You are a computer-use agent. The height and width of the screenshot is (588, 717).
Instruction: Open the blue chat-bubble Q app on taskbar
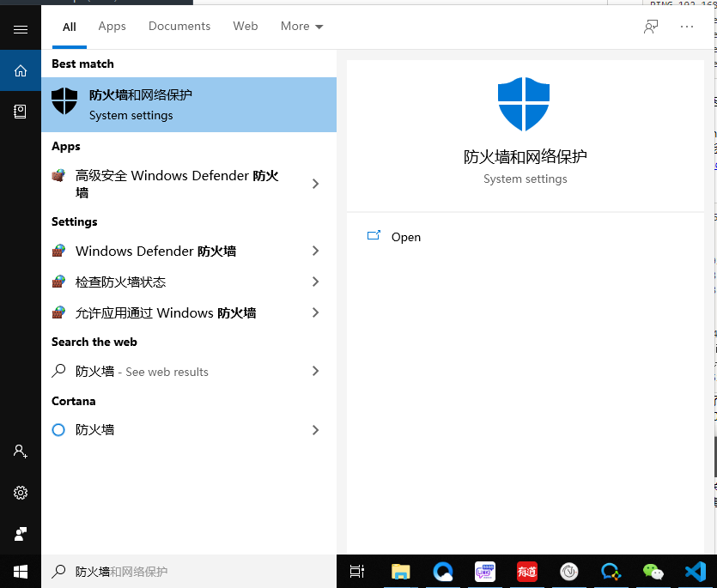(611, 572)
